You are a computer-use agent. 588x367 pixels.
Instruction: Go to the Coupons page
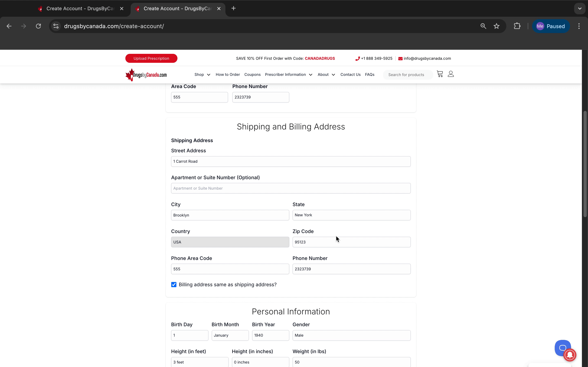[252, 74]
